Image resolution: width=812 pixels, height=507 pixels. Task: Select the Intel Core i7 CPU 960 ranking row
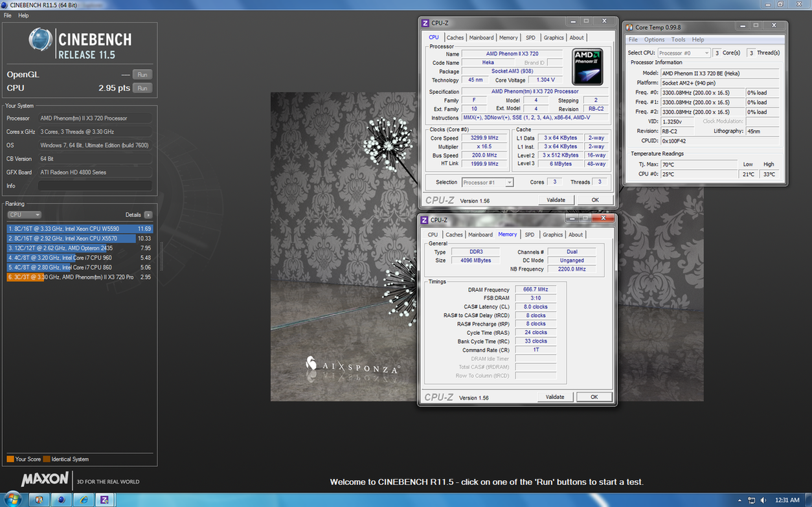80,258
